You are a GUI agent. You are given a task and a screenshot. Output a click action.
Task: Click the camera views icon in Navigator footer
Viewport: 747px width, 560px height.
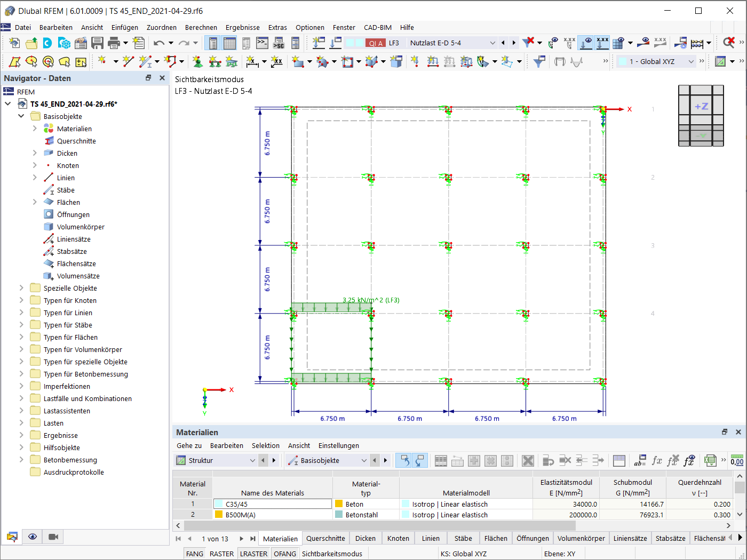tap(53, 537)
